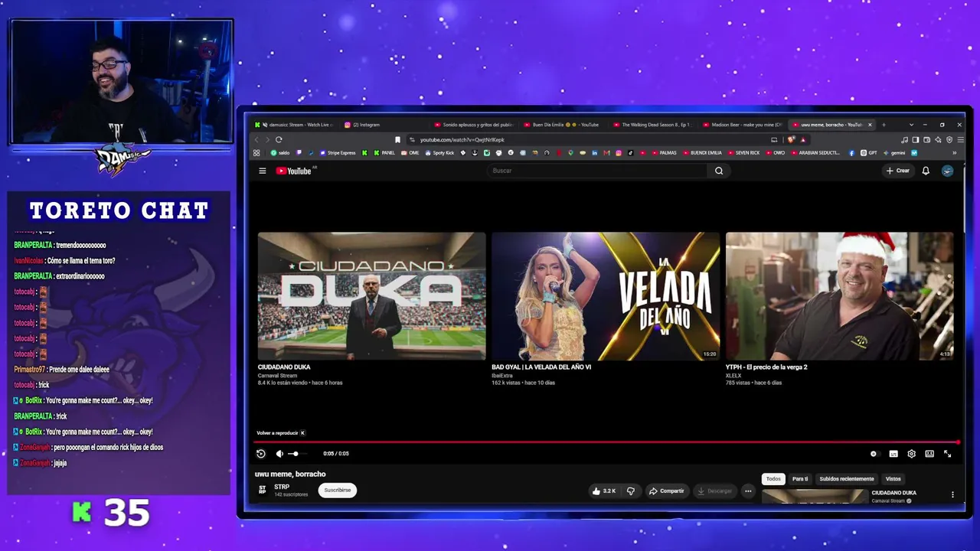
Task: Open options for sidebar CIUDADANO DUKA video
Action: pyautogui.click(x=952, y=495)
